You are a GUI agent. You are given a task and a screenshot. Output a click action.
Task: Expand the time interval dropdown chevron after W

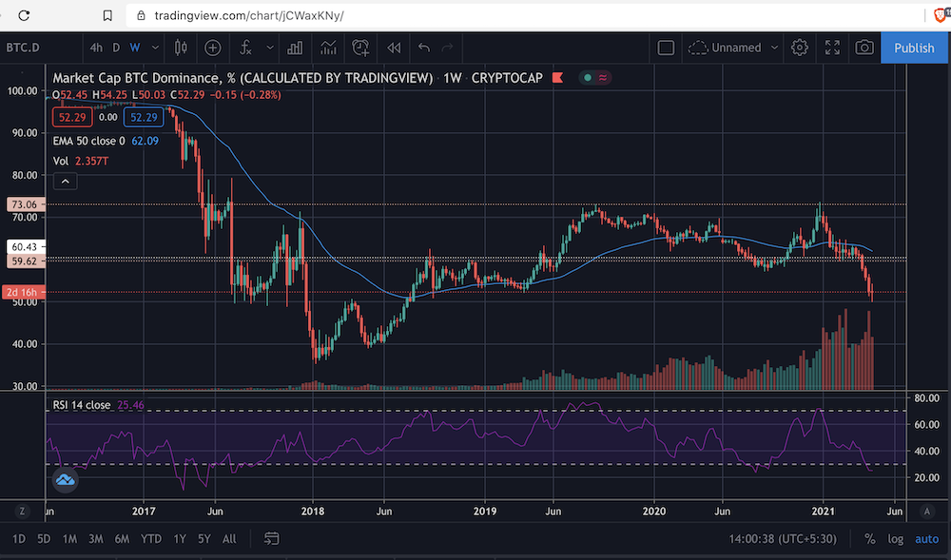155,48
